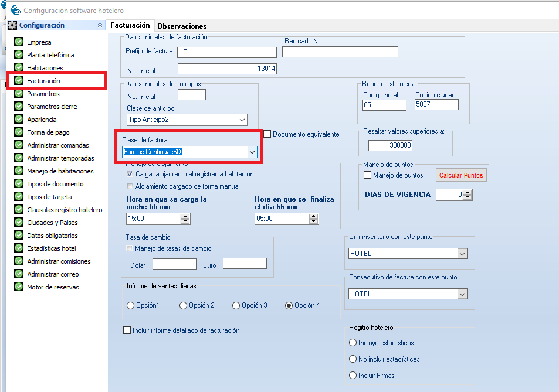
Task: Click the green check icon next to Apariencia
Action: coord(19,120)
